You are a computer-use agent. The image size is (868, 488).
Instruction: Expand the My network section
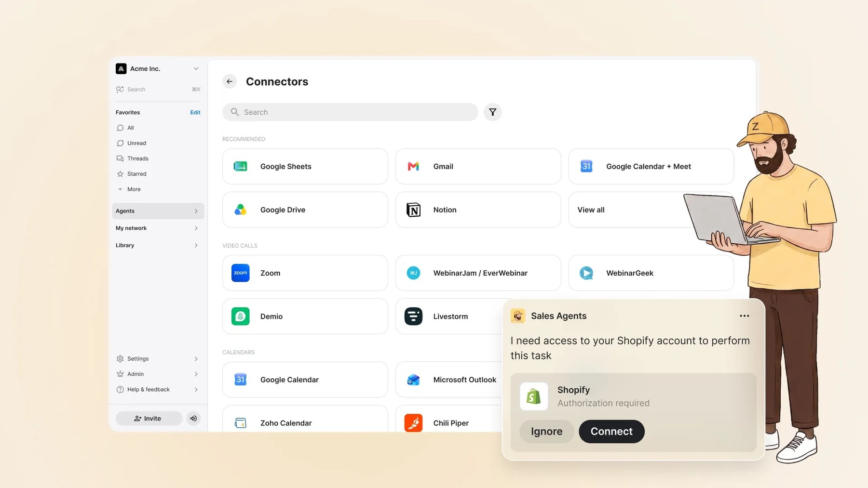(x=158, y=228)
